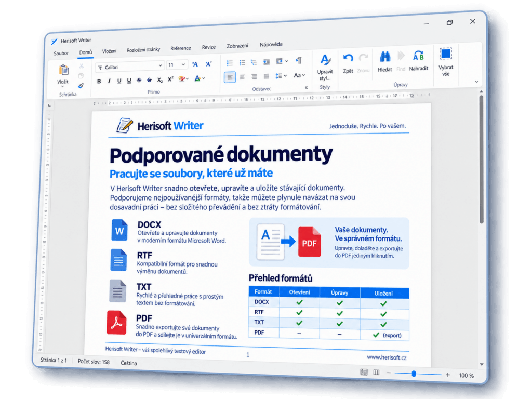This screenshot has height=399, width=532.
Task: Open the Soubor menu
Action: pyautogui.click(x=61, y=54)
